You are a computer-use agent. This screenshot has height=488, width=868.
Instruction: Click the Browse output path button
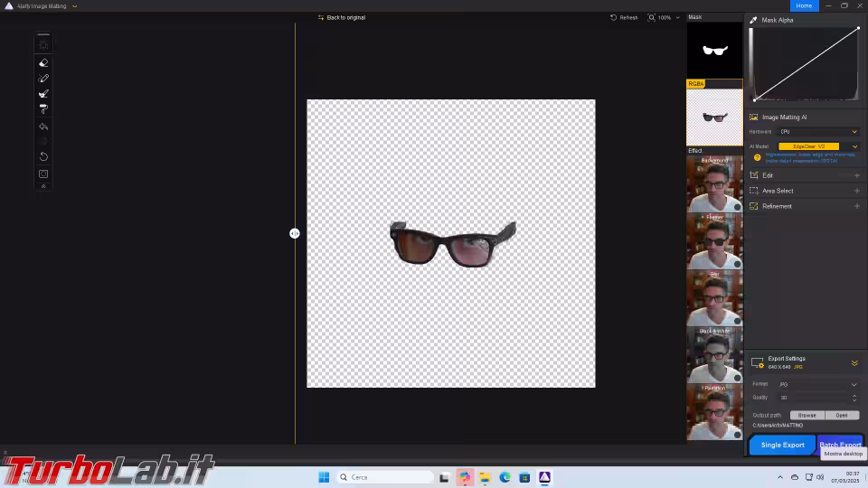(x=807, y=415)
